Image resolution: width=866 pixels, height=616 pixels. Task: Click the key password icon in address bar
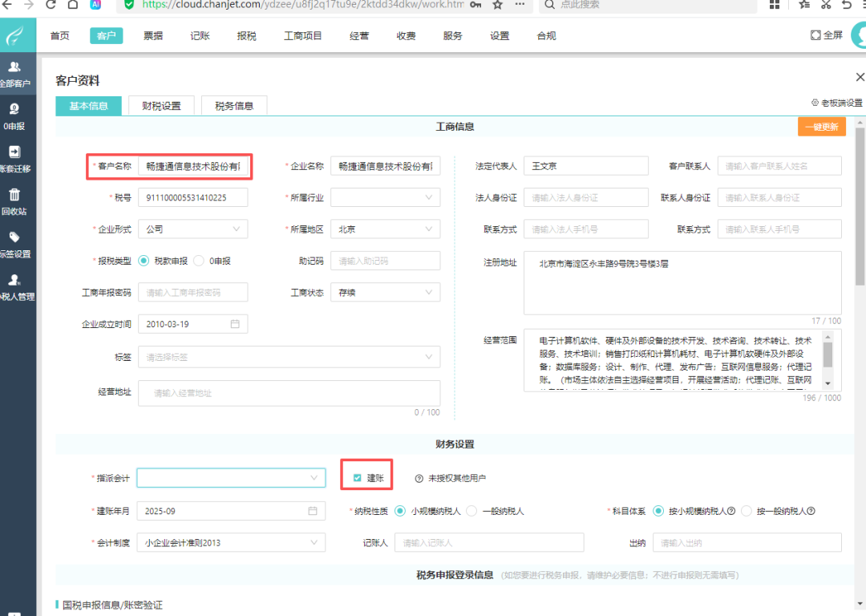(x=475, y=5)
